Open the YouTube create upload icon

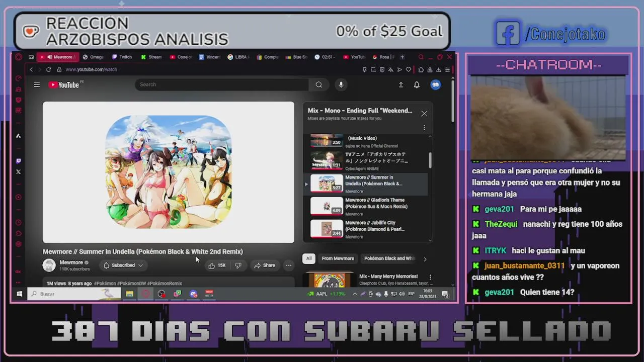coord(401,84)
